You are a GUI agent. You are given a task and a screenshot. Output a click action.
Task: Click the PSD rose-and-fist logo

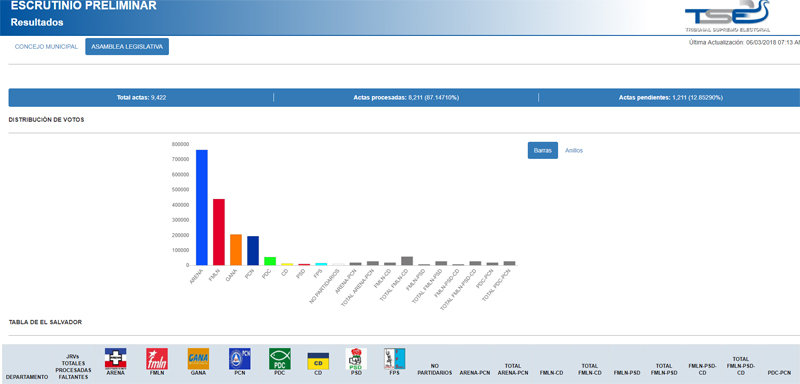pos(356,359)
